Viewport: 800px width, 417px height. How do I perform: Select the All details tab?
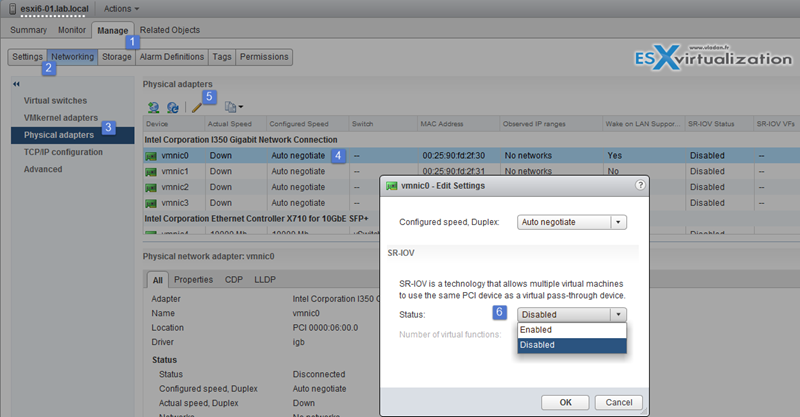[158, 280]
